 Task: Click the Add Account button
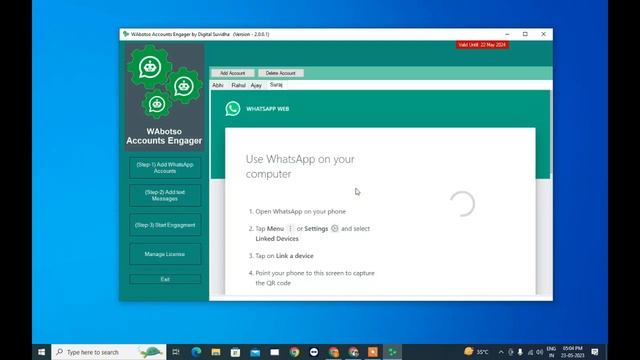233,73
